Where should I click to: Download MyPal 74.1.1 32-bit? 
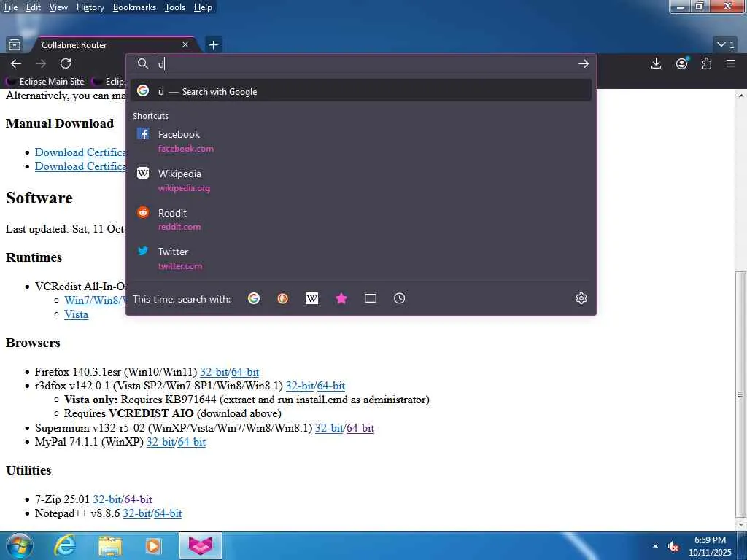(x=160, y=442)
